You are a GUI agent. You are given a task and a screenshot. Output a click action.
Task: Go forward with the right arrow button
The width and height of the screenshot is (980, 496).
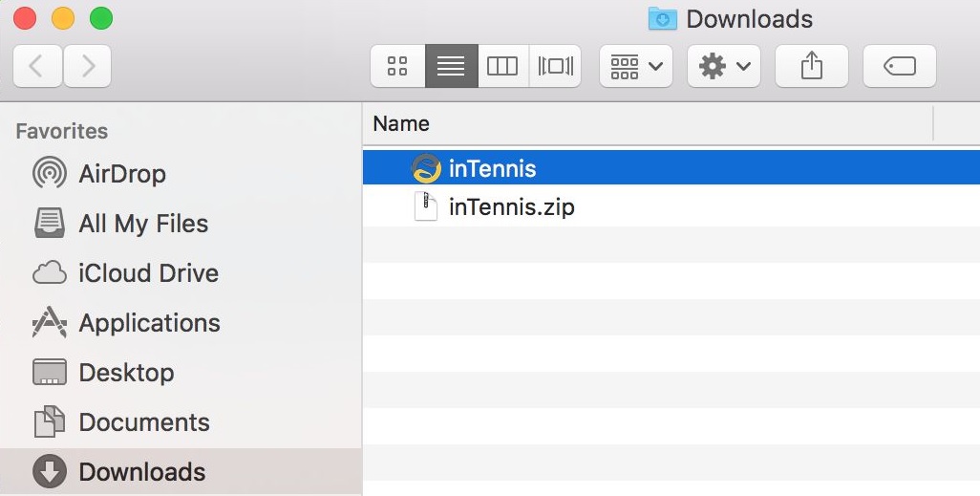[x=88, y=66]
